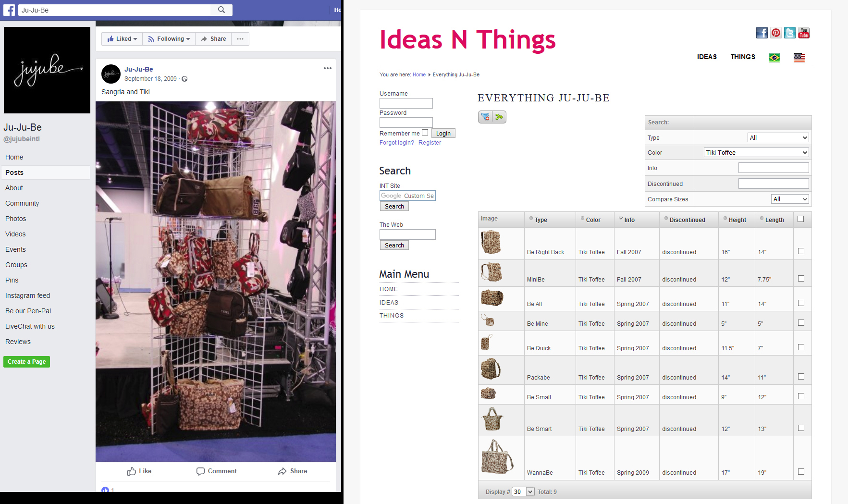Click the Share button beside Following
Screen dimensions: 848x504
coord(213,39)
